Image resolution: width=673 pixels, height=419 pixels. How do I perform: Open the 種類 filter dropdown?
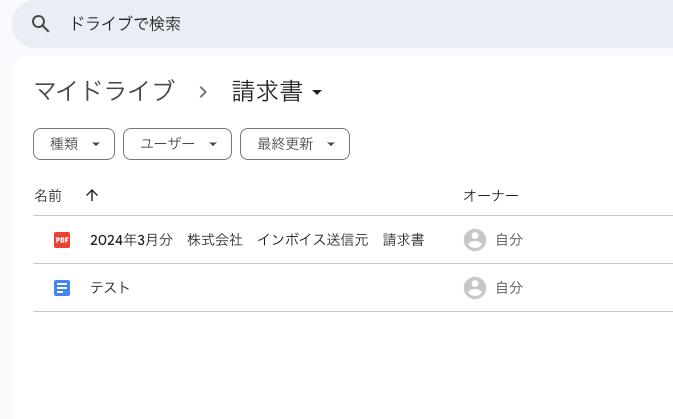(74, 144)
